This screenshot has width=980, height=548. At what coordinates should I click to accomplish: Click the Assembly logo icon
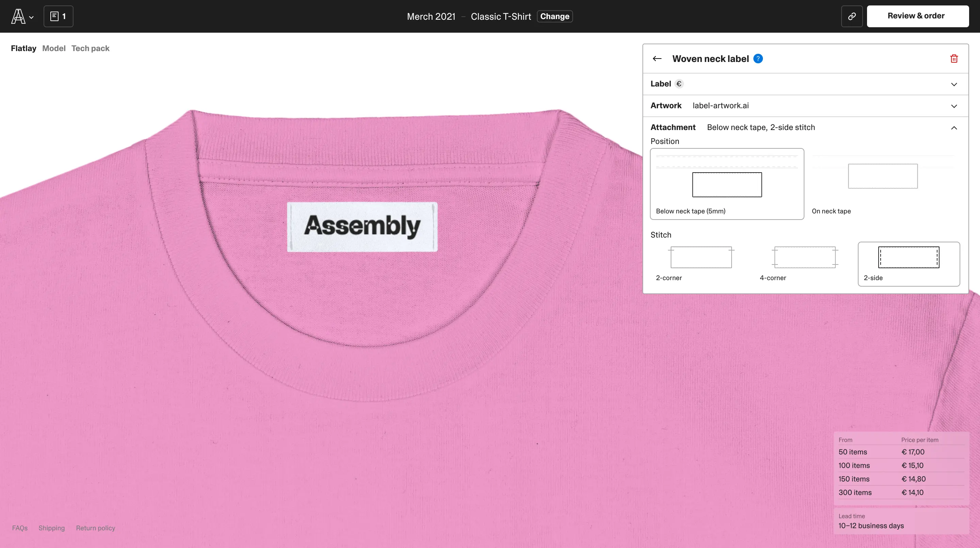[18, 16]
